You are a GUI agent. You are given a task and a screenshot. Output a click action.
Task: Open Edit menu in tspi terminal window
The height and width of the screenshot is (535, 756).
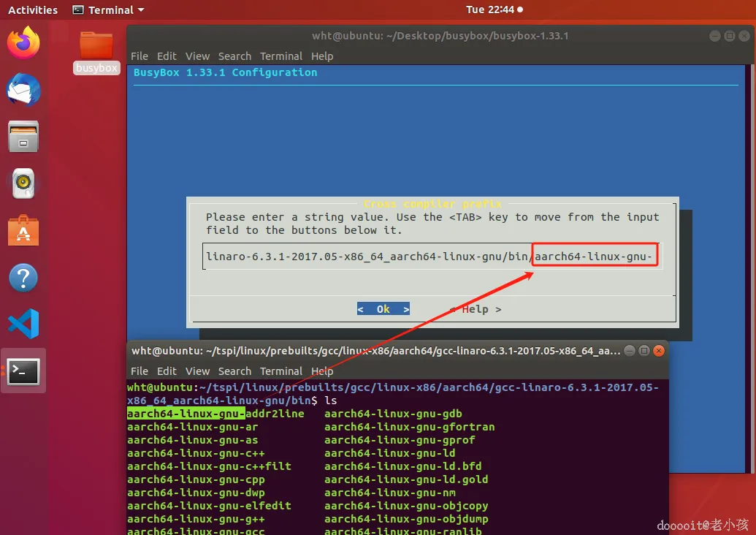pos(167,371)
